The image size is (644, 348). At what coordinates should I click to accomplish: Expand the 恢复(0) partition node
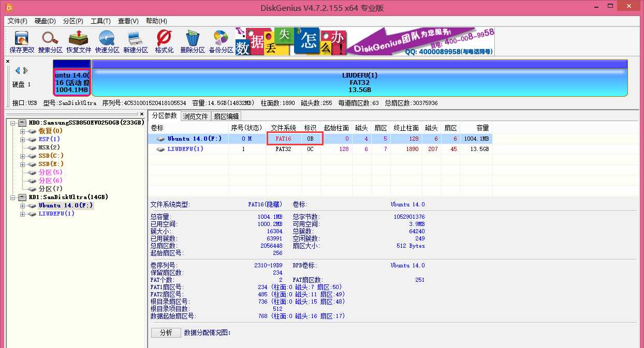pos(23,131)
